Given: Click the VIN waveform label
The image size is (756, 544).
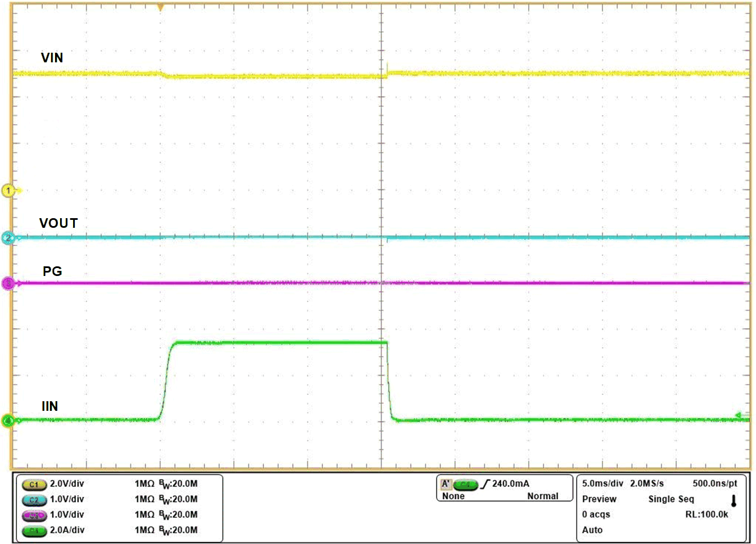Looking at the screenshot, I should [x=52, y=58].
